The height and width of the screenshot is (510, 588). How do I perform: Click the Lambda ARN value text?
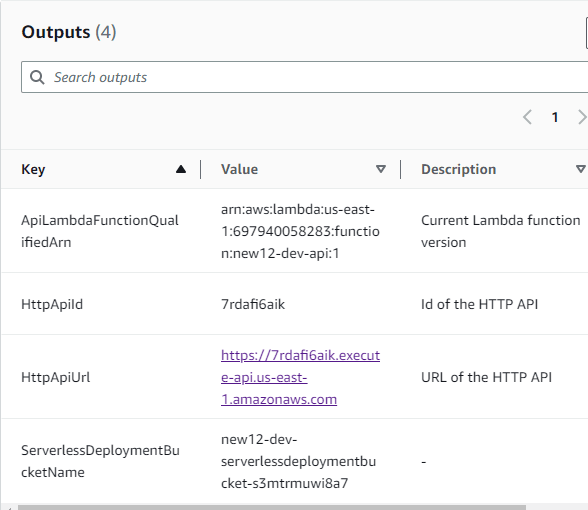[300, 231]
